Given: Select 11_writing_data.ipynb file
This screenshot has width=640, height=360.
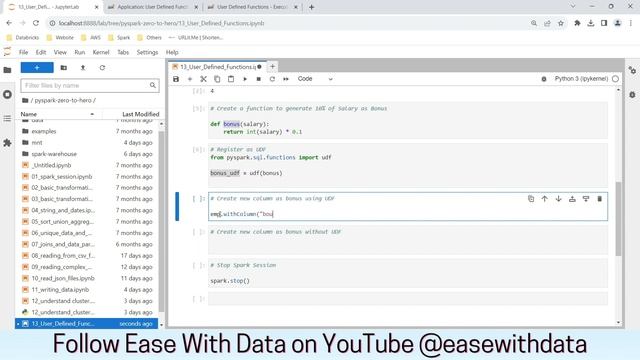Looking at the screenshot, I should [x=87, y=289].
